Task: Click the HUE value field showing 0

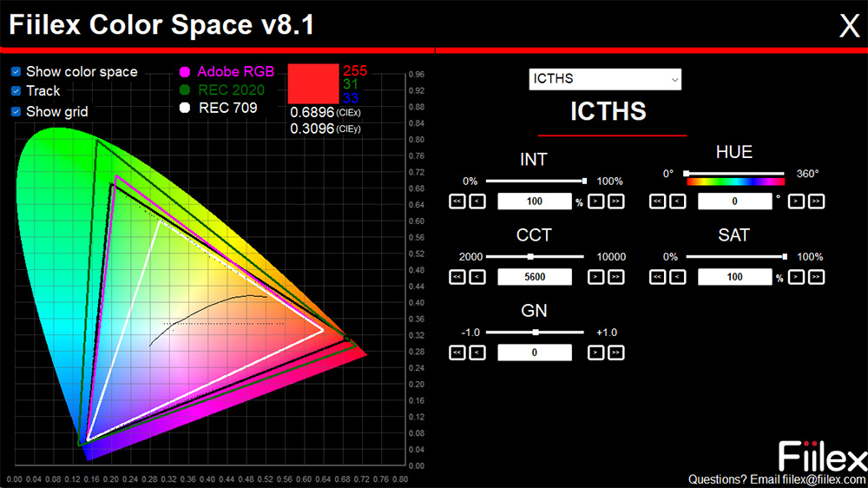Action: pyautogui.click(x=734, y=201)
